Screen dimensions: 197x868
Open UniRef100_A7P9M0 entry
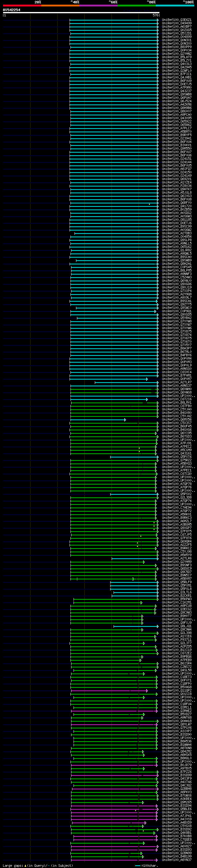click(x=176, y=88)
